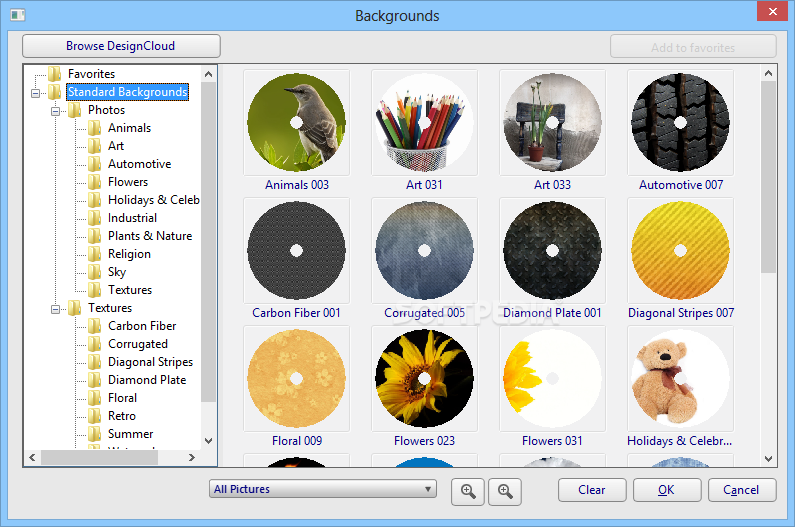This screenshot has height=527, width=795.
Task: Collapse the Standard Backgrounds tree node
Action: (35, 93)
